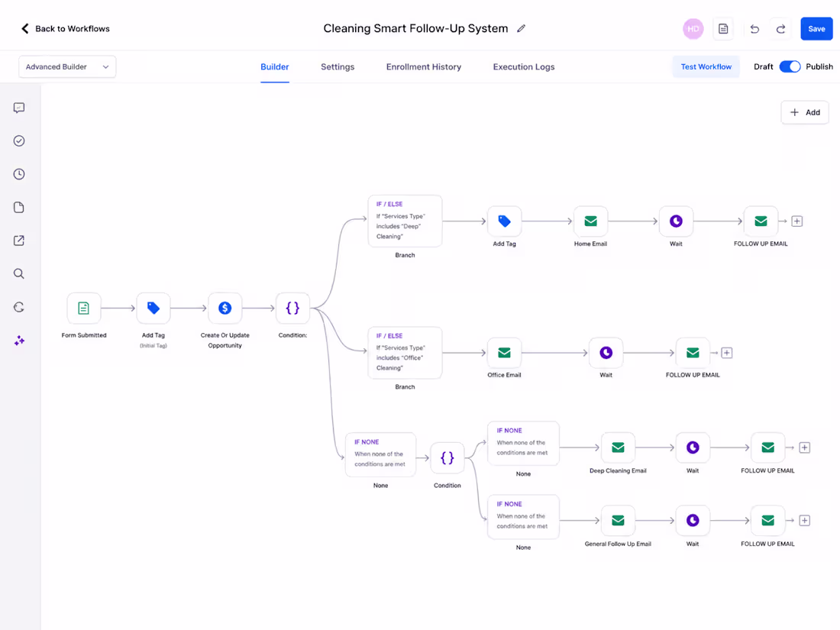Toggle the Draft/Publish switch
This screenshot has width=840, height=630.
(790, 67)
